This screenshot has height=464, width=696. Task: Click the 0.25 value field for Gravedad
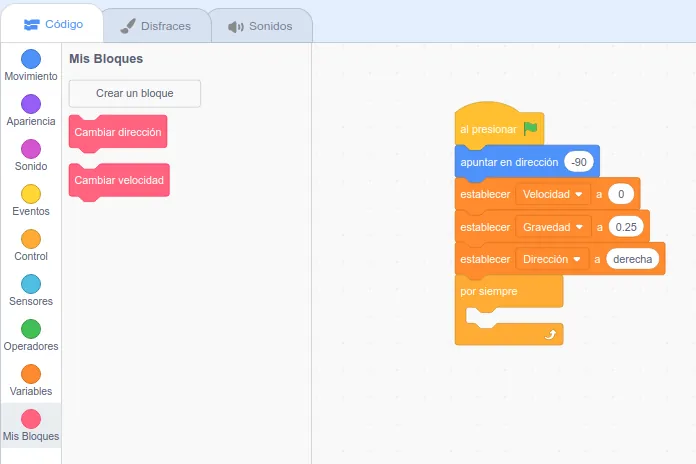pyautogui.click(x=626, y=227)
